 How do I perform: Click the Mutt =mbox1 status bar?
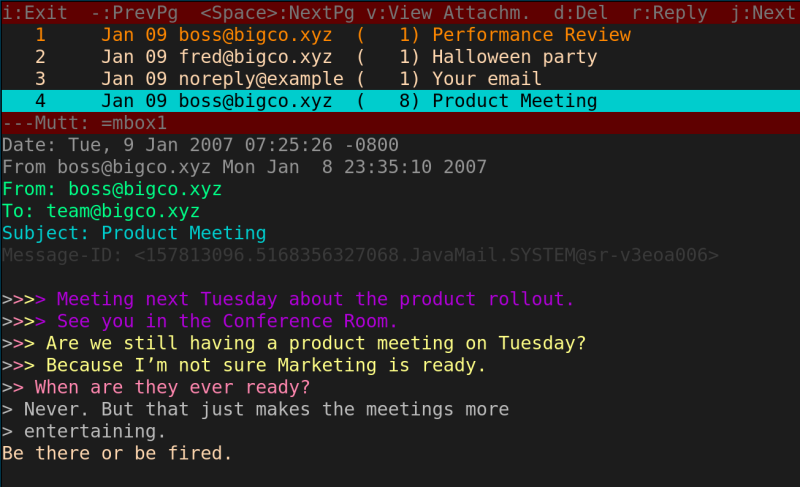[85, 123]
